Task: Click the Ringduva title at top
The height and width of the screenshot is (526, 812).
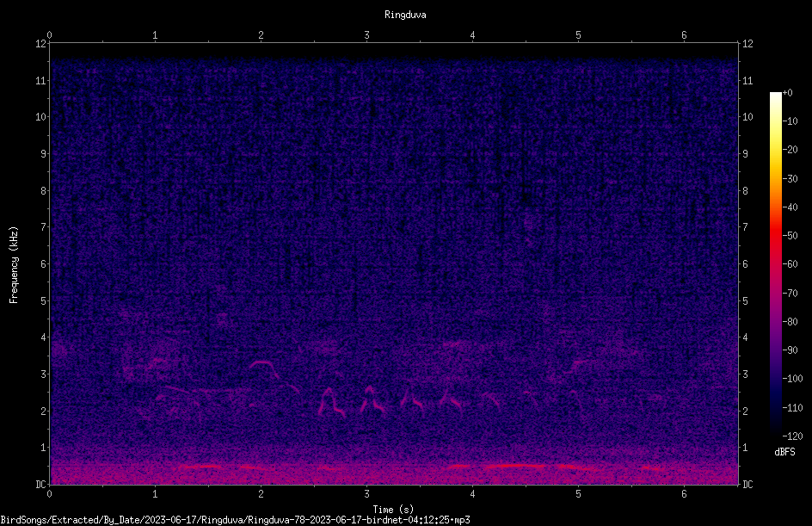Action: tap(405, 15)
